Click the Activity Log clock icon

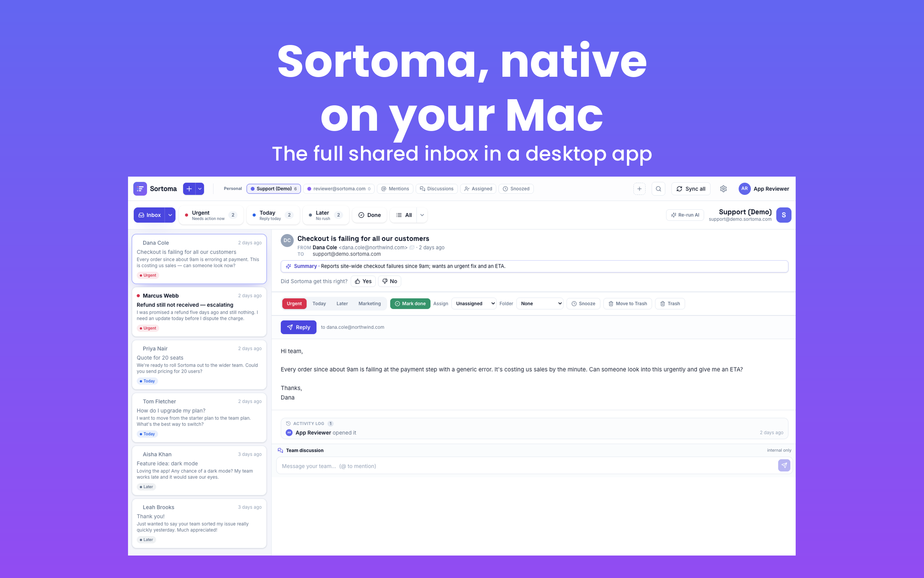288,424
